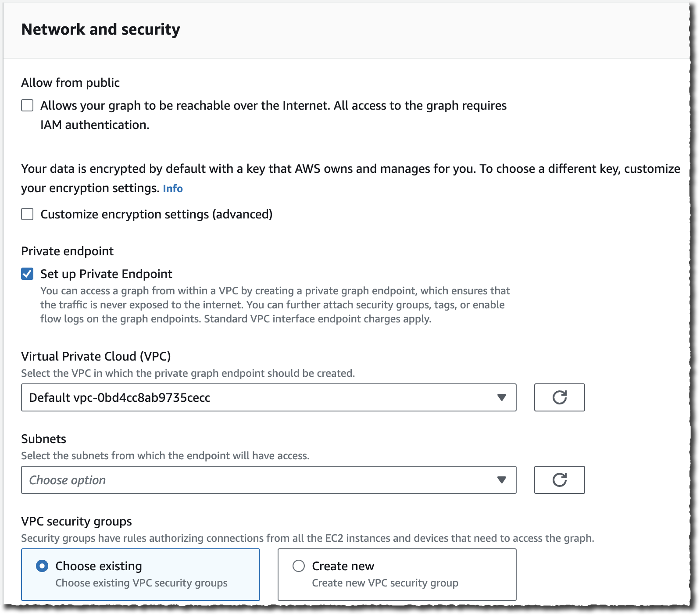Click the Create new VPC security group tile
The width and height of the screenshot is (700, 615).
click(397, 575)
